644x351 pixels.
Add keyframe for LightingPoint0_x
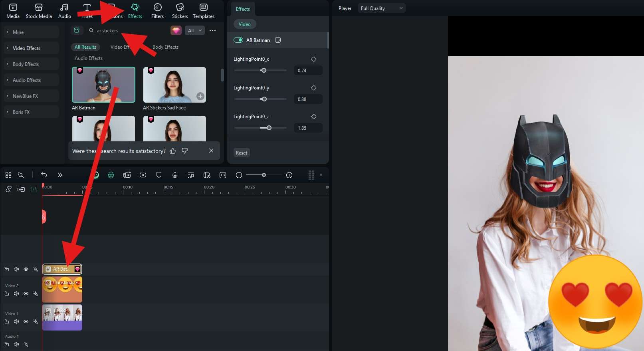(x=314, y=59)
